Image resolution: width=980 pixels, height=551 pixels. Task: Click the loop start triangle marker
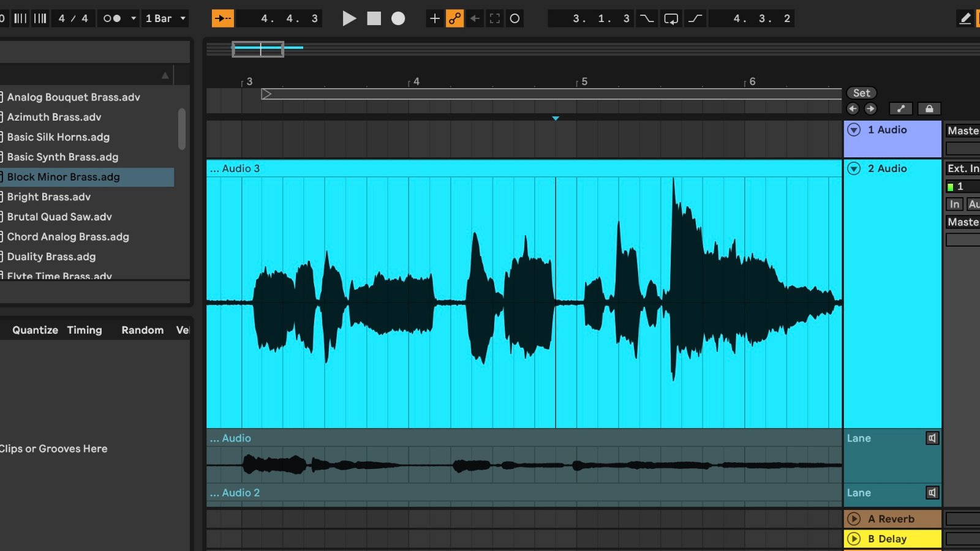[266, 94]
